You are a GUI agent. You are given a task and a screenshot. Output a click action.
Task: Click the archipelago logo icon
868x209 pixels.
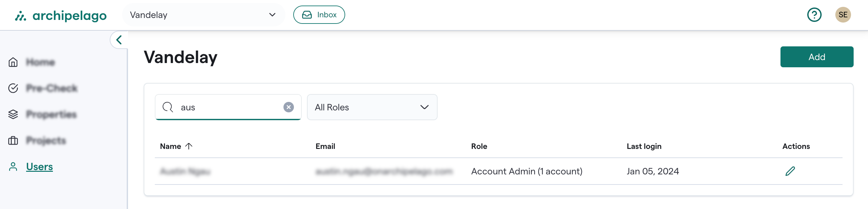tap(21, 15)
